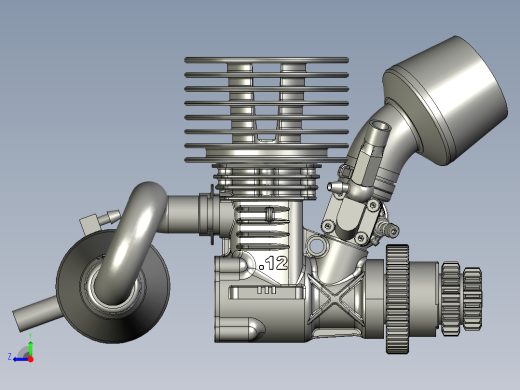Select the top fin of the cooling head
Viewport: 520px width, 390px height.
(x=267, y=60)
